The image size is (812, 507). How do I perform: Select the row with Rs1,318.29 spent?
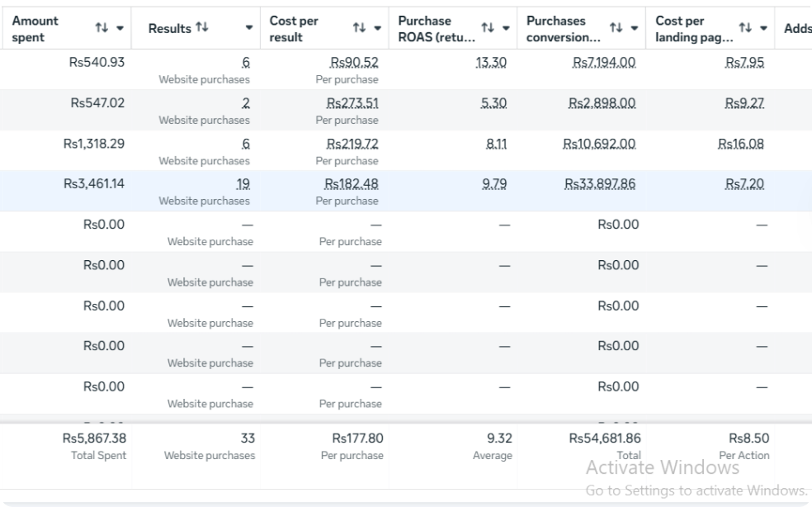tap(406, 150)
